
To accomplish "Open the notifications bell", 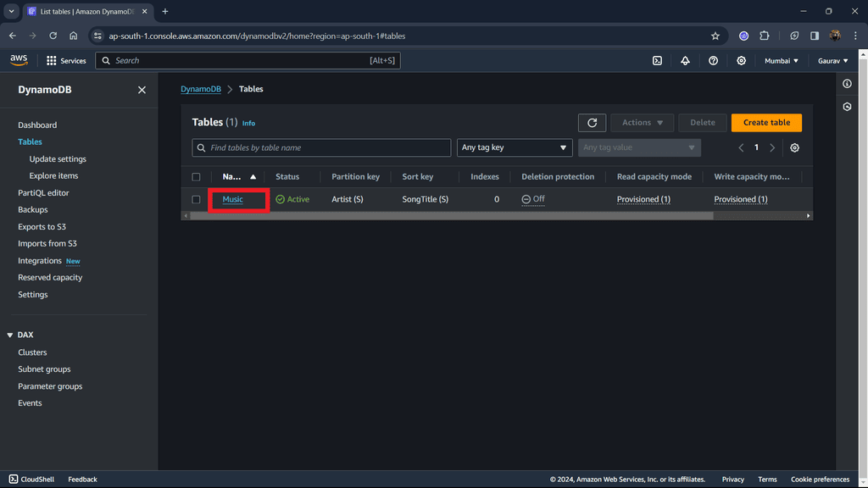I will tap(685, 61).
